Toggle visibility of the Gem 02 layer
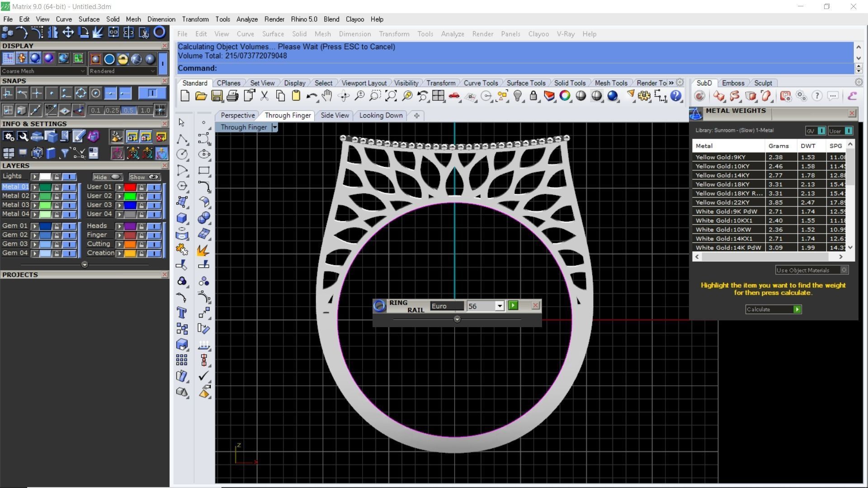This screenshot has height=488, width=868. 69,235
